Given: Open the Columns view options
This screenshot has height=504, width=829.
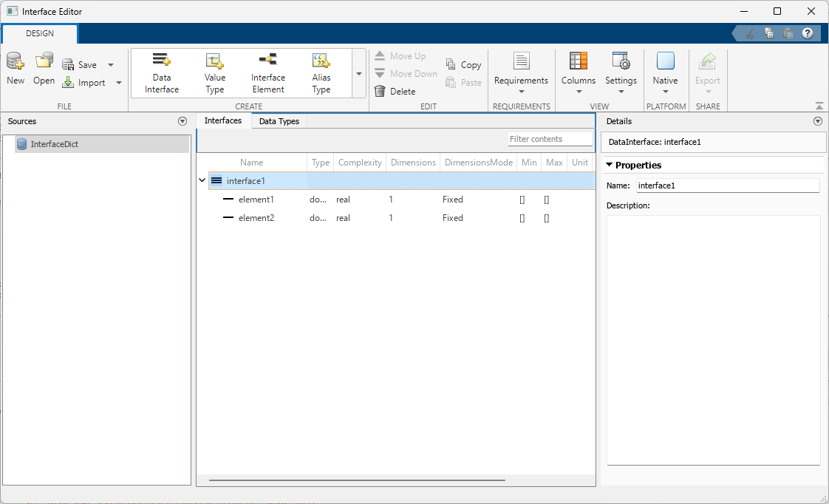Looking at the screenshot, I should pos(578,72).
